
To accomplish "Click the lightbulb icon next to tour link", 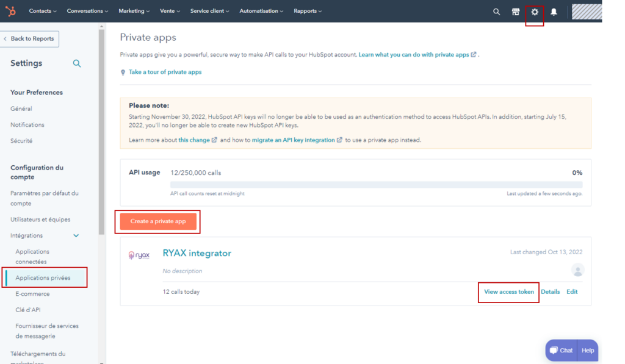I will point(122,71).
